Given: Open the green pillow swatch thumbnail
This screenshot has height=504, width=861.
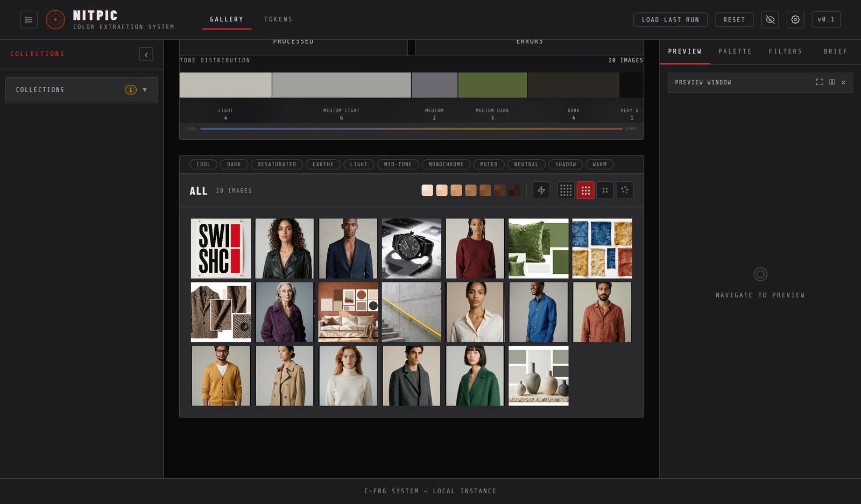Looking at the screenshot, I should point(538,249).
